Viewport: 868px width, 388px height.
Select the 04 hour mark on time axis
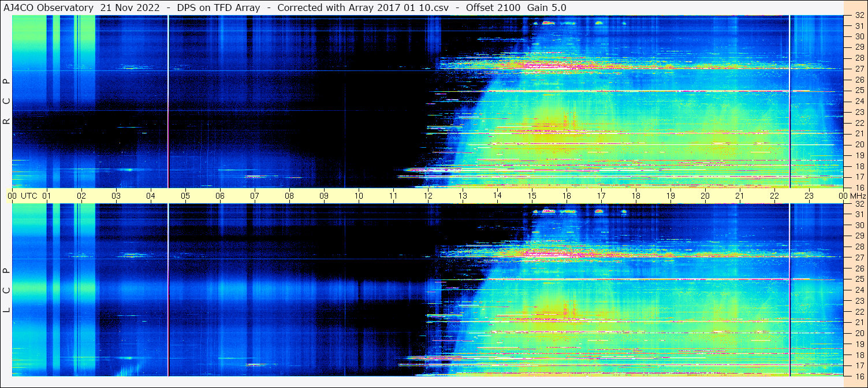[x=151, y=196]
